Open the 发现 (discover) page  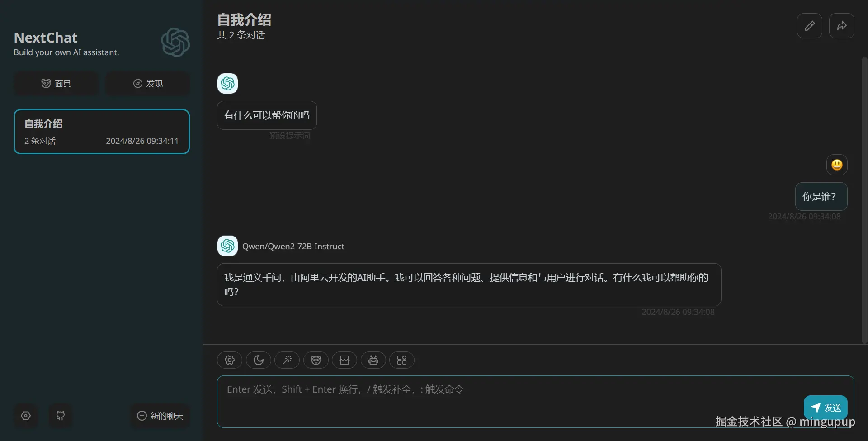pyautogui.click(x=148, y=84)
